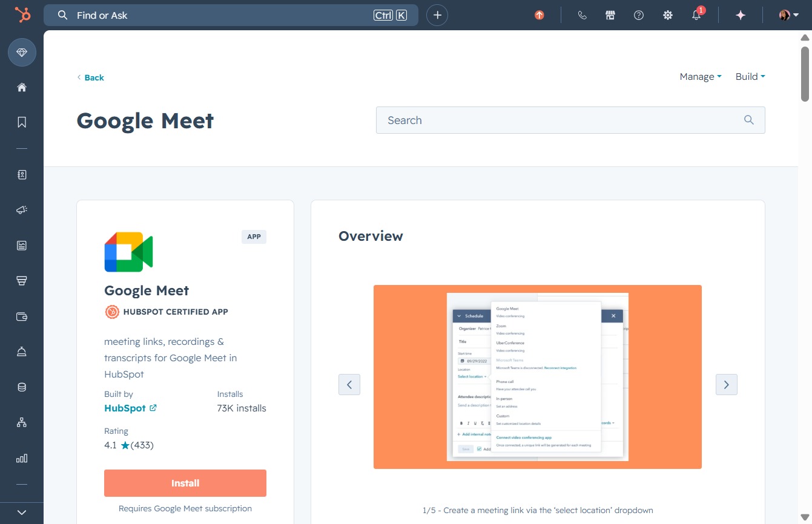Viewport: 812px width, 524px height.
Task: Open the CRM contacts sidebar icon
Action: [22, 175]
